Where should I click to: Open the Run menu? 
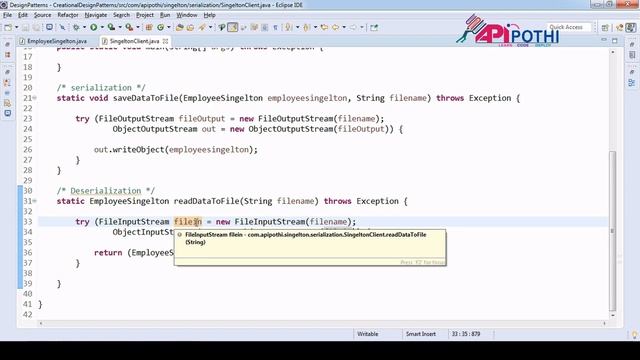point(165,15)
